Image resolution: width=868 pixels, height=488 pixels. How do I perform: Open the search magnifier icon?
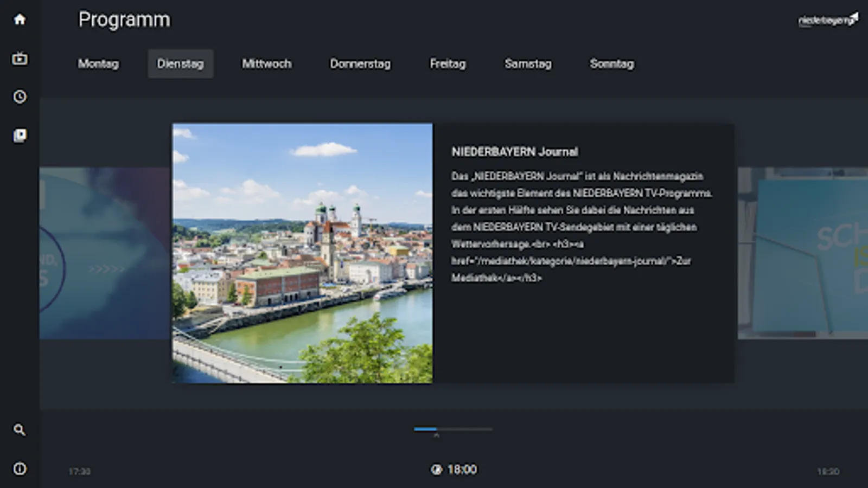pos(20,430)
